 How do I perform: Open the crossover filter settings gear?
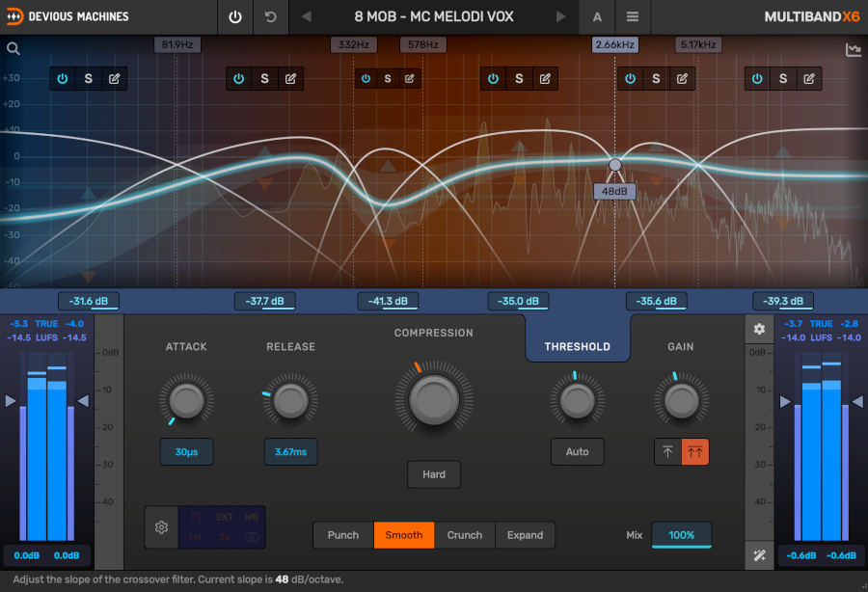click(x=161, y=527)
